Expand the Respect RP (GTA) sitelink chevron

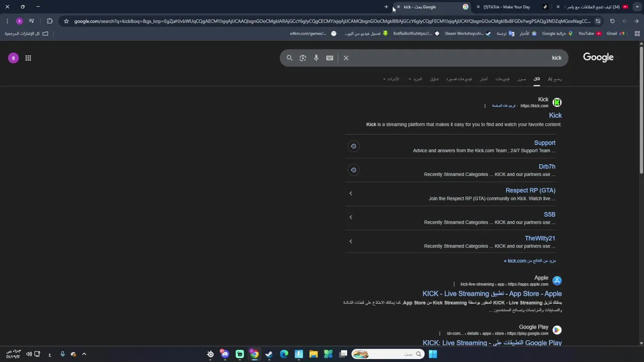pos(351,194)
